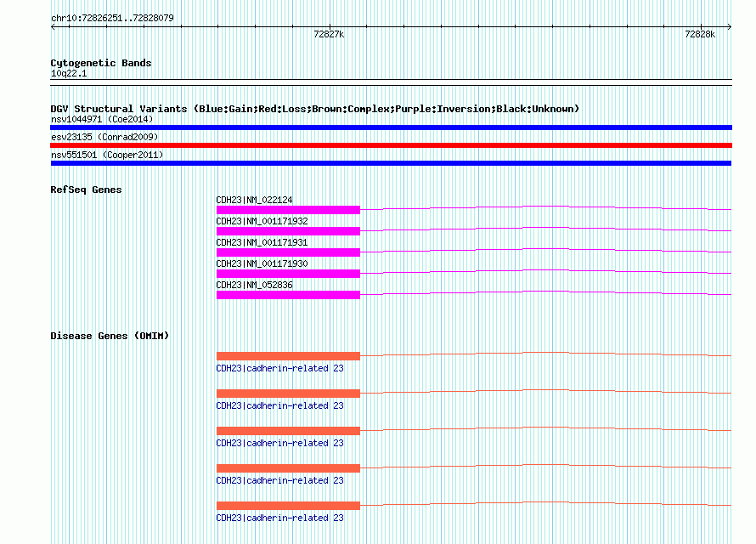756x544 pixels.
Task: Select the DGV Structural Variants track heading
Action: (315, 109)
